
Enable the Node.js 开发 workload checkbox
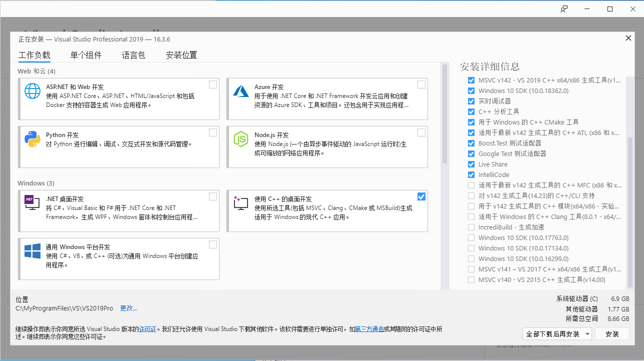point(421,132)
